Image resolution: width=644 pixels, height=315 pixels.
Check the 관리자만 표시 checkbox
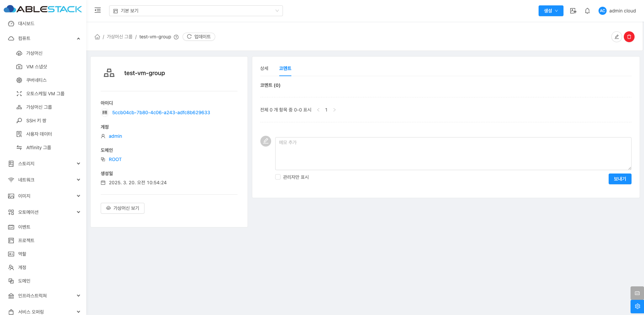[x=278, y=177]
